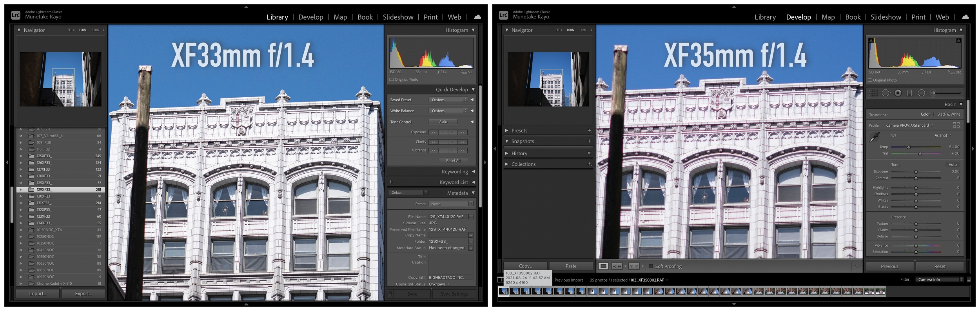This screenshot has height=311, width=980.
Task: Click the Previous button in Develop window
Action: [x=890, y=266]
